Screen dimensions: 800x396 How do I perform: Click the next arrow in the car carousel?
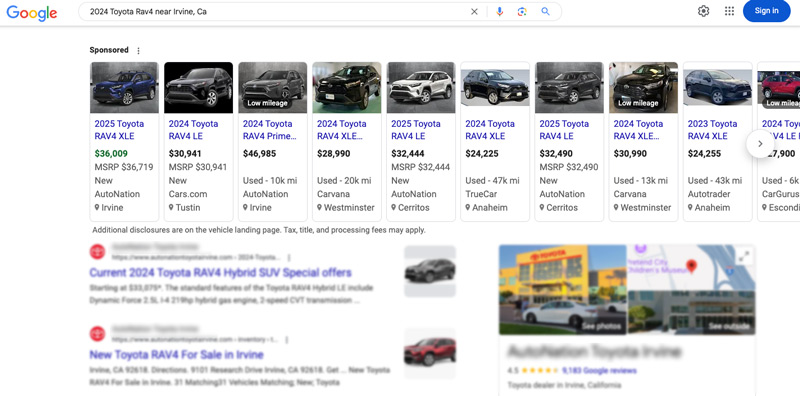(x=760, y=144)
